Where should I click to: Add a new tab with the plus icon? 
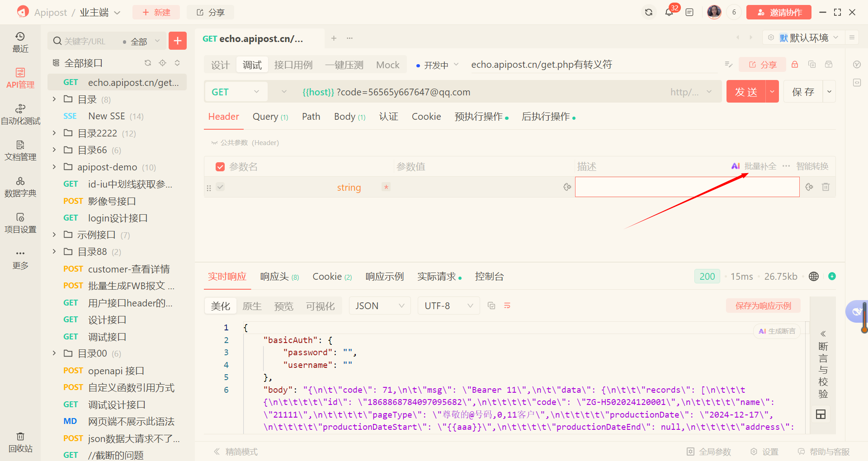pyautogui.click(x=334, y=38)
